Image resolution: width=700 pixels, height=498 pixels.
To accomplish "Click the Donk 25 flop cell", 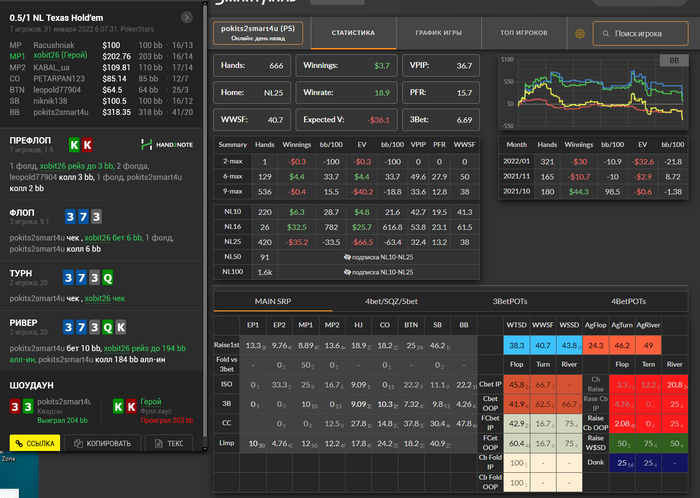I will (x=622, y=463).
